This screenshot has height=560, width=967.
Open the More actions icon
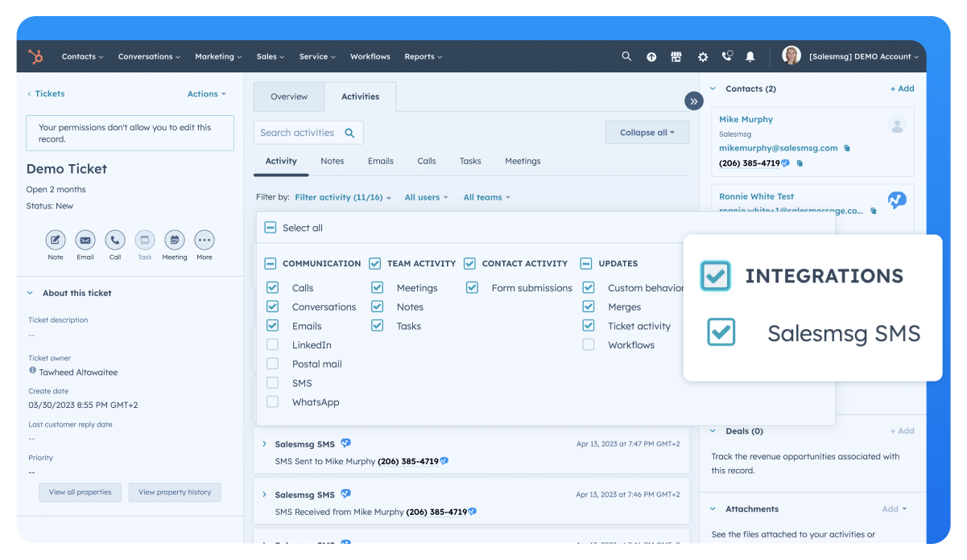(x=204, y=241)
